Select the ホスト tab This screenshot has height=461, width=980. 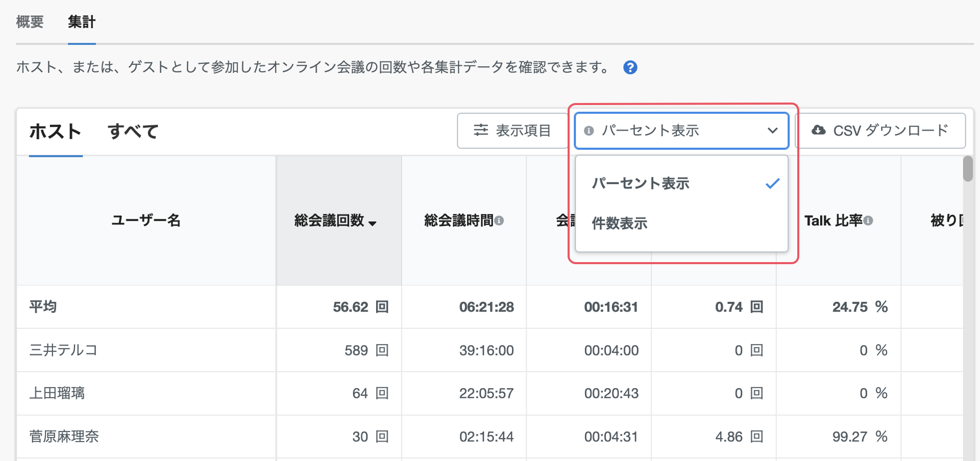click(55, 132)
